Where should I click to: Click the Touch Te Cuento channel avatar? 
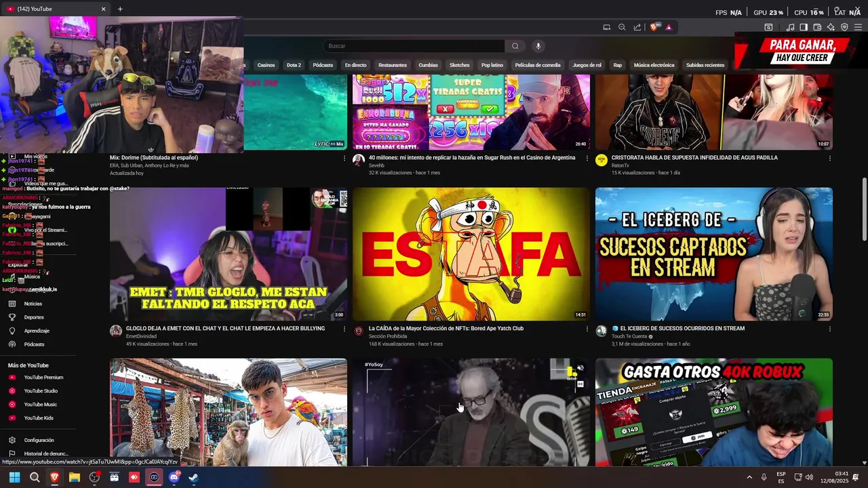pos(601,331)
